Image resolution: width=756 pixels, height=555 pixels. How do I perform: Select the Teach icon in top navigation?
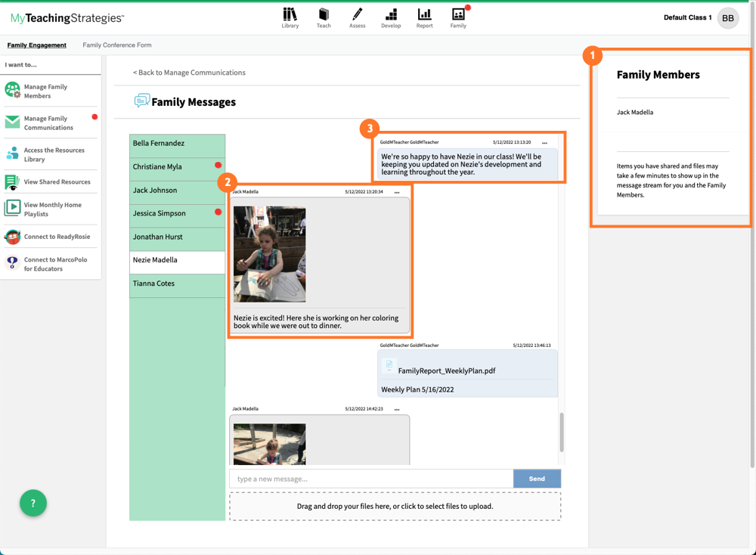[x=324, y=17]
